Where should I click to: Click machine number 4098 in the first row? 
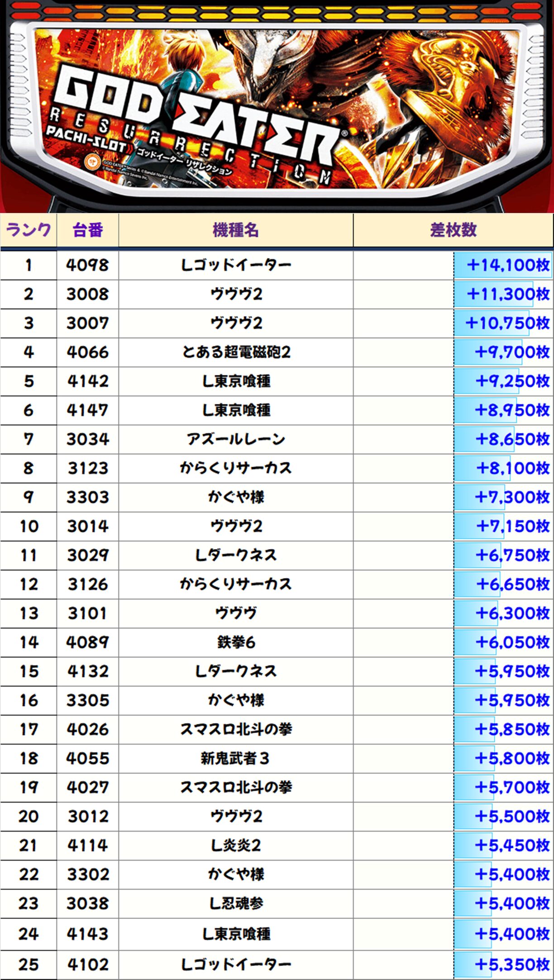tap(87, 265)
